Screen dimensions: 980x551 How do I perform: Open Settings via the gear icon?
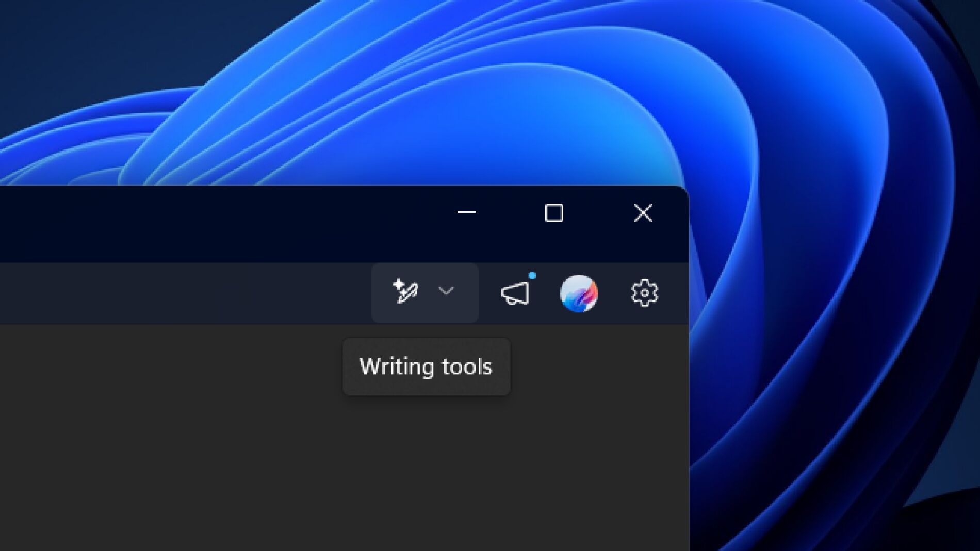(x=644, y=293)
